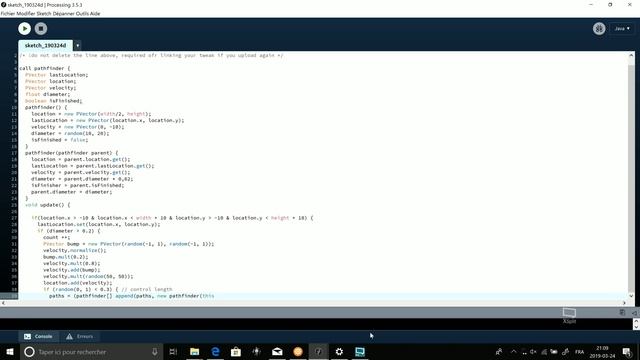Viewport: 640px width, 360px height.
Task: Open the Mail app from the taskbar
Action: tap(277, 351)
